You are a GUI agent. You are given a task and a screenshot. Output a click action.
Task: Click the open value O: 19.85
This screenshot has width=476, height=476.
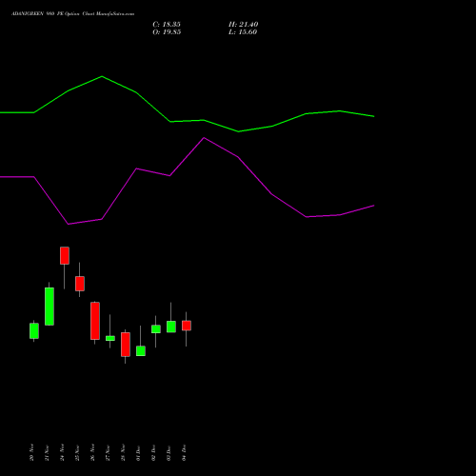(x=167, y=32)
